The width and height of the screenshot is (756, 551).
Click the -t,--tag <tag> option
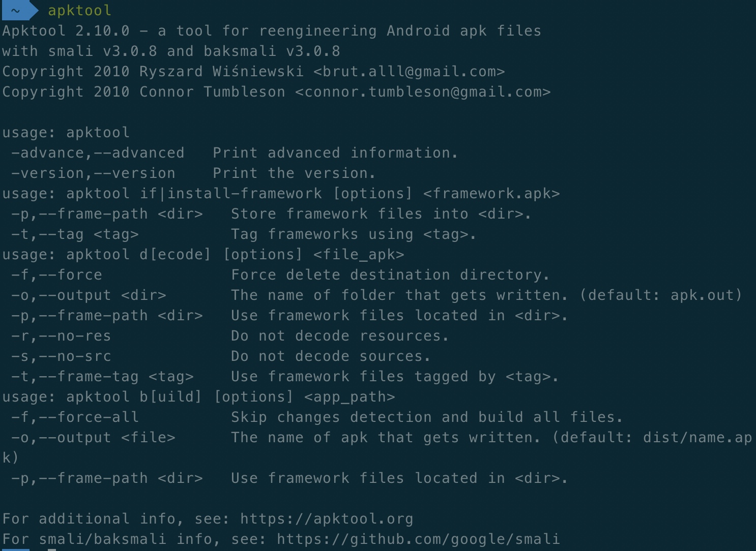[75, 234]
